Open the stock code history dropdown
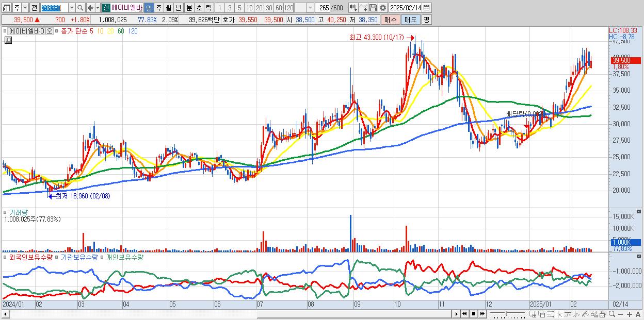This screenshot has height=320, width=644. point(72,8)
